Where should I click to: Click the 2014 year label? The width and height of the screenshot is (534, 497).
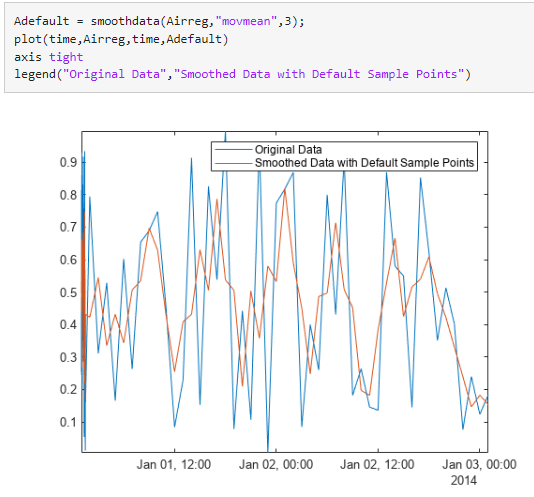[x=464, y=481]
